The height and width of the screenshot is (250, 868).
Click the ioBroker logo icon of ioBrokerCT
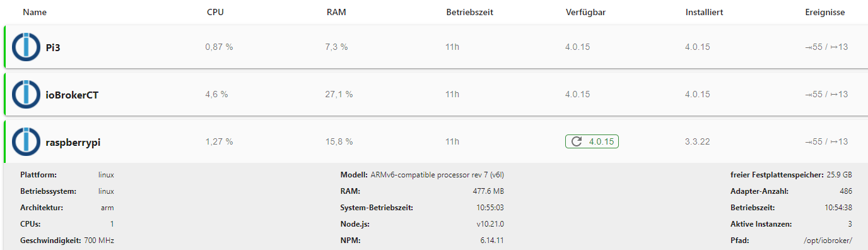coord(26,94)
